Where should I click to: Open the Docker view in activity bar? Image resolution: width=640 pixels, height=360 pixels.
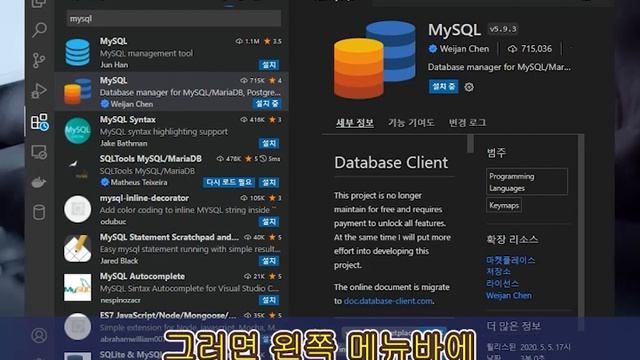[x=39, y=182]
